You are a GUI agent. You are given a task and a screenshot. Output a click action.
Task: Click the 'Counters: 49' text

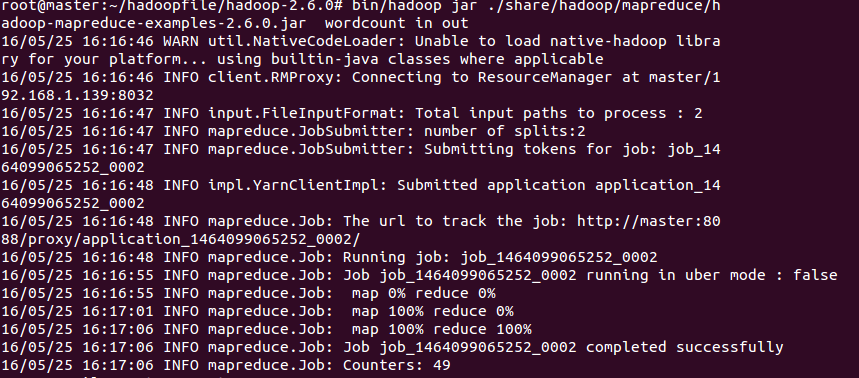point(397,365)
